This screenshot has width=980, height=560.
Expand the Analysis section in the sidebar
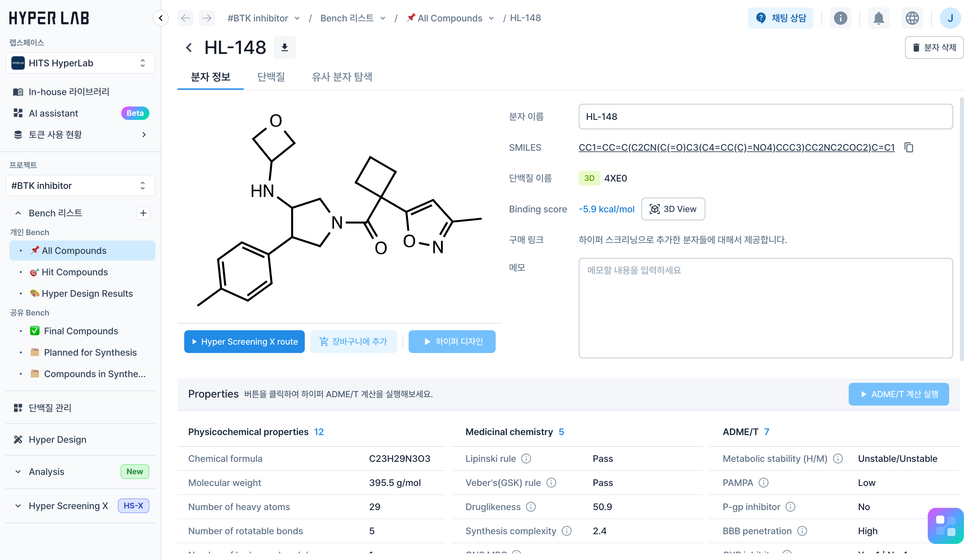pyautogui.click(x=18, y=472)
